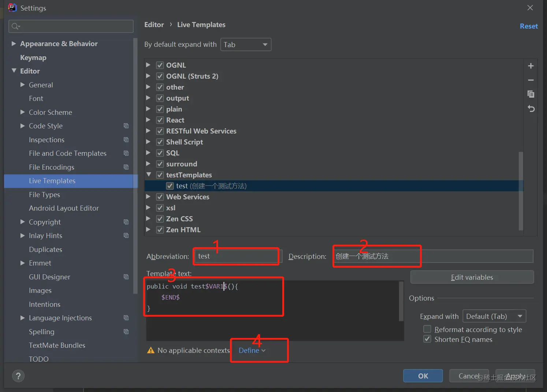Confirm with the OK button
Screen dimensions: 547x392
(x=423, y=376)
